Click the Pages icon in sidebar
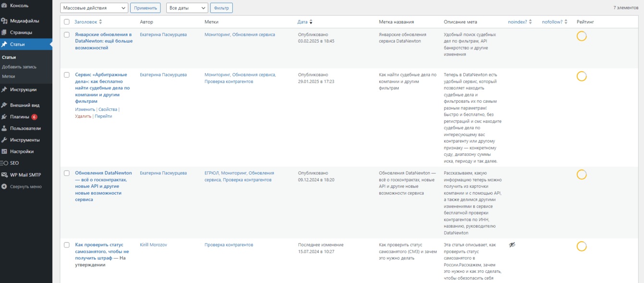This screenshot has height=283, width=644. click(4, 32)
